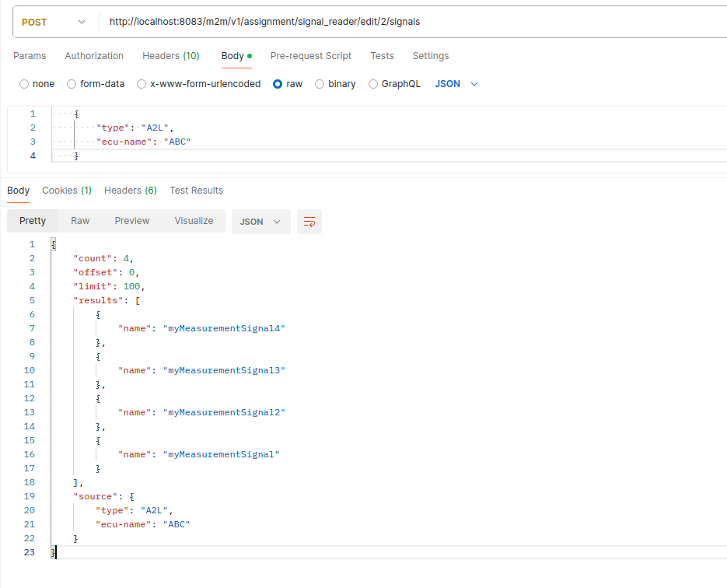Switch to the Visualize response view
Viewport: 727px width, 588px height.
click(194, 221)
